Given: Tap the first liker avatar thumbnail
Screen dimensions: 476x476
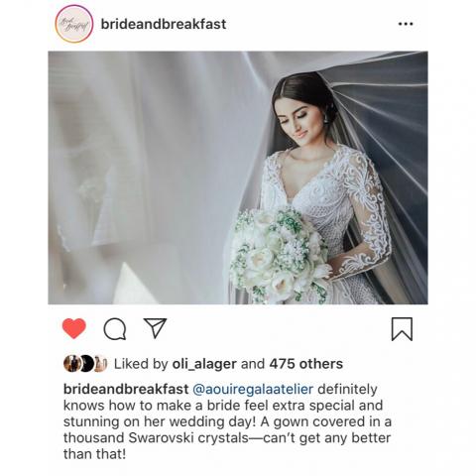Looking at the screenshot, I should tap(71, 364).
